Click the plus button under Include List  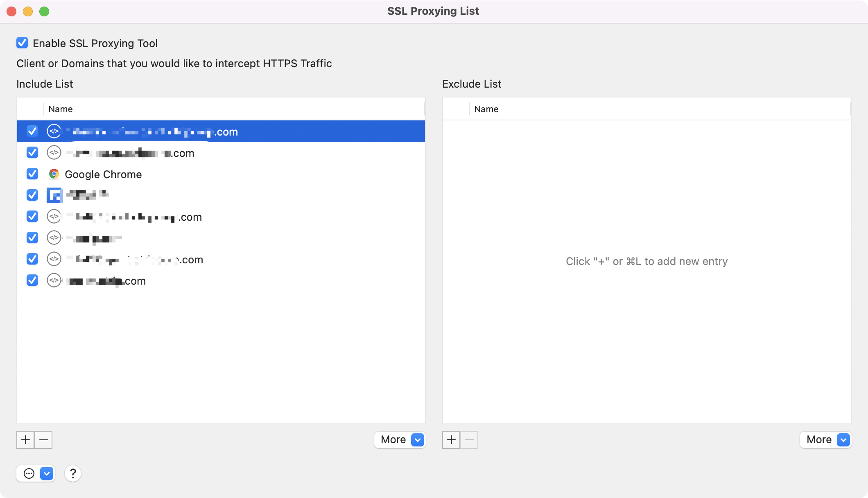coord(25,440)
